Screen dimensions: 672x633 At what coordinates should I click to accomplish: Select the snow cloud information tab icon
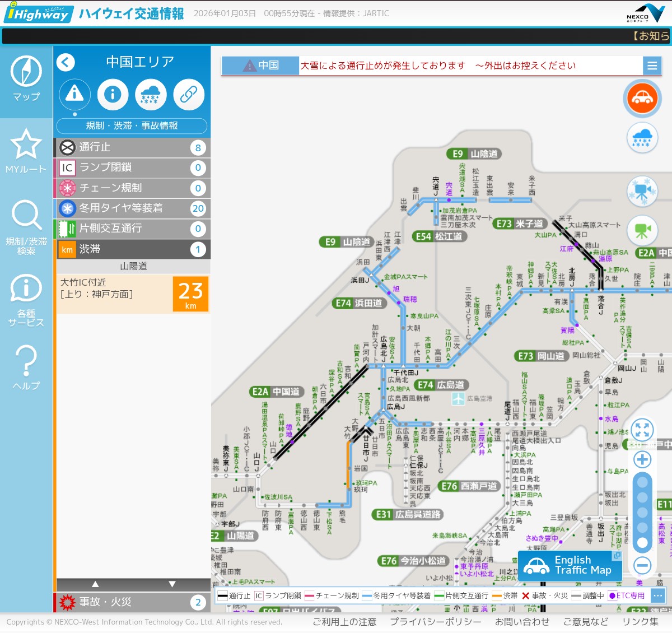coord(151,94)
